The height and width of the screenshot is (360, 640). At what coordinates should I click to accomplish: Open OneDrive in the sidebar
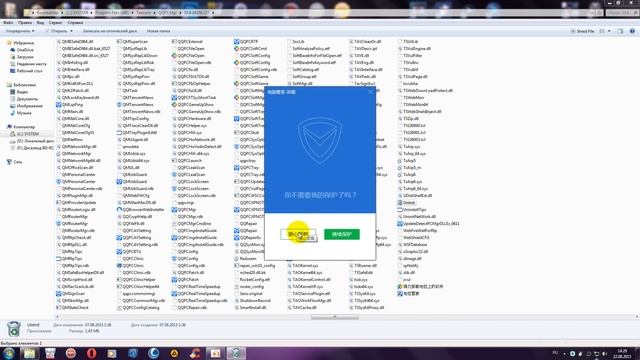pos(25,50)
